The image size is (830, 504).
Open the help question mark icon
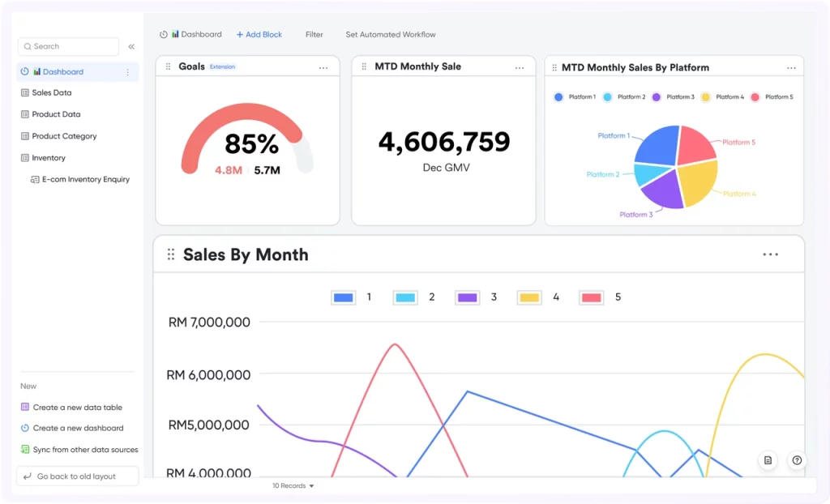[x=797, y=460]
